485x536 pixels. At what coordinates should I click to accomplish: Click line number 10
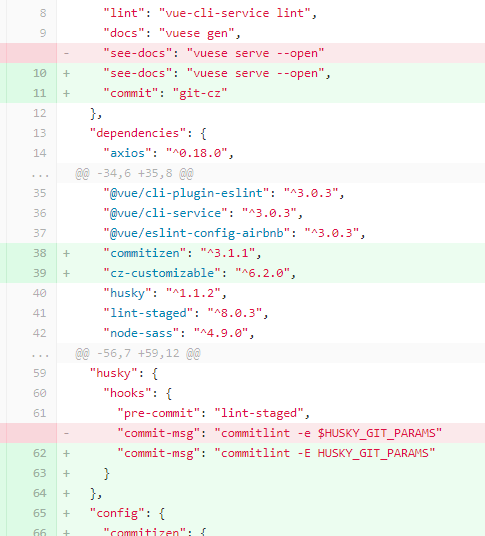(x=40, y=73)
